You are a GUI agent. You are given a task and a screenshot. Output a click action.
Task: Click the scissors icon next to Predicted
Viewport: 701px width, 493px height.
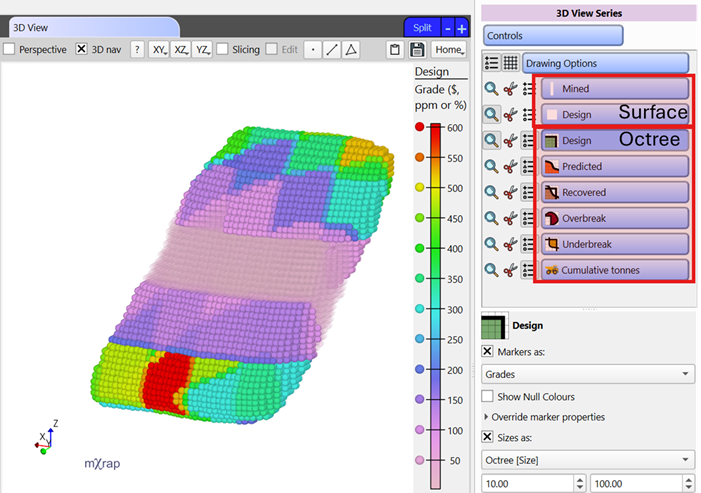510,166
